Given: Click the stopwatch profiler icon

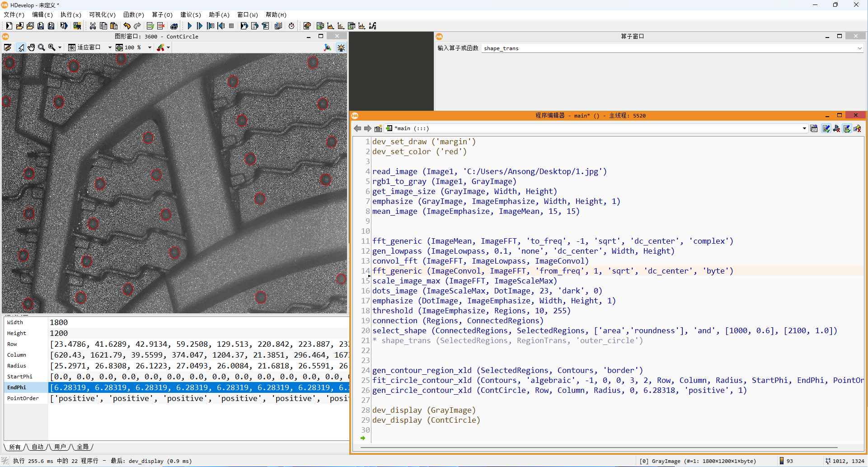Looking at the screenshot, I should pyautogui.click(x=291, y=26).
